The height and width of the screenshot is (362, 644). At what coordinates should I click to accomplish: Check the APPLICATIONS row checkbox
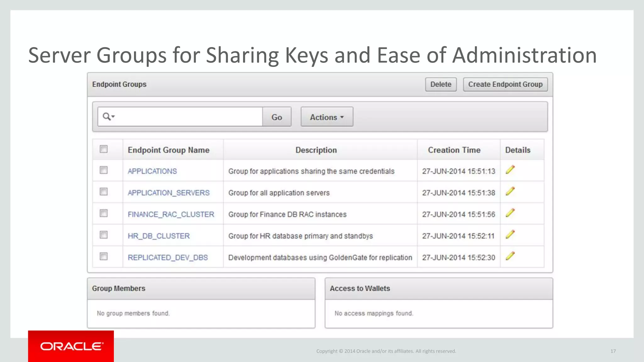(103, 170)
